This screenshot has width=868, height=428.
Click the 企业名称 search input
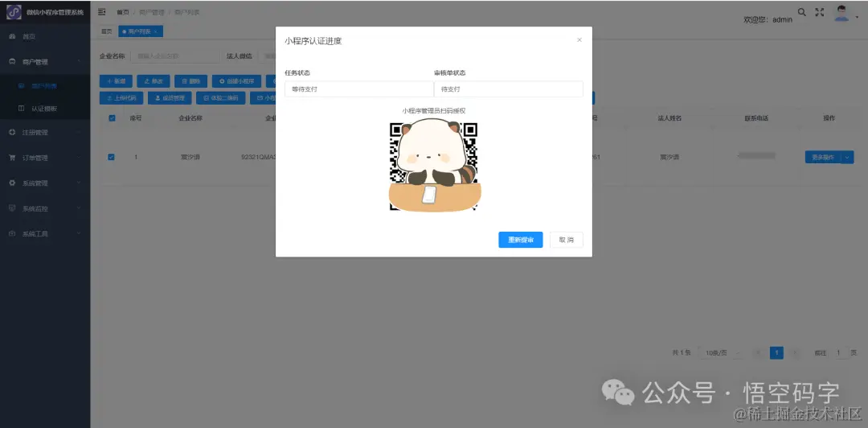point(175,56)
